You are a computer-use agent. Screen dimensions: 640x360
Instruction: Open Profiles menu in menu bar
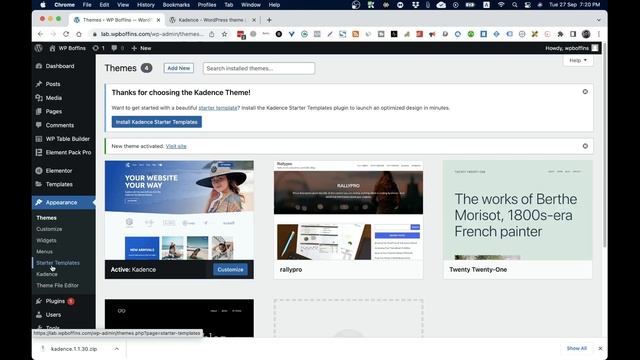(207, 5)
